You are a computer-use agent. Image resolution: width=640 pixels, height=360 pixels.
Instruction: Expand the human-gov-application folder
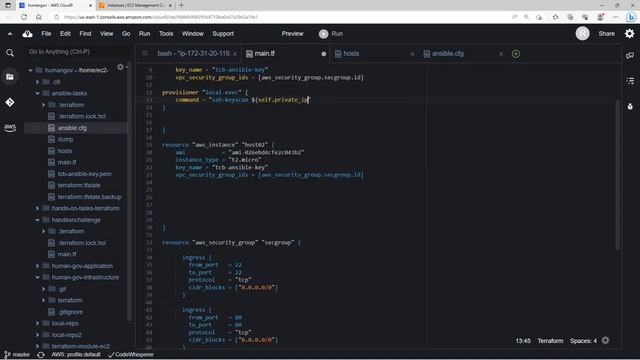tap(38, 266)
